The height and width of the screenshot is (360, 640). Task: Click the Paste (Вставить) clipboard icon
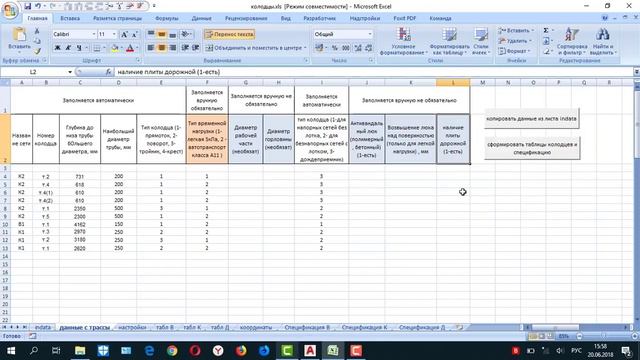click(x=19, y=35)
